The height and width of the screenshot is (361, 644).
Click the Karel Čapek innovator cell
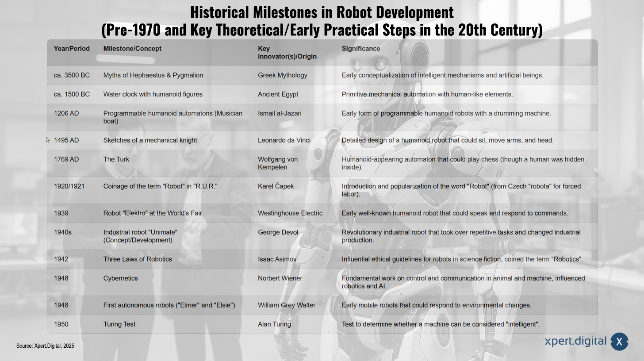coord(276,186)
